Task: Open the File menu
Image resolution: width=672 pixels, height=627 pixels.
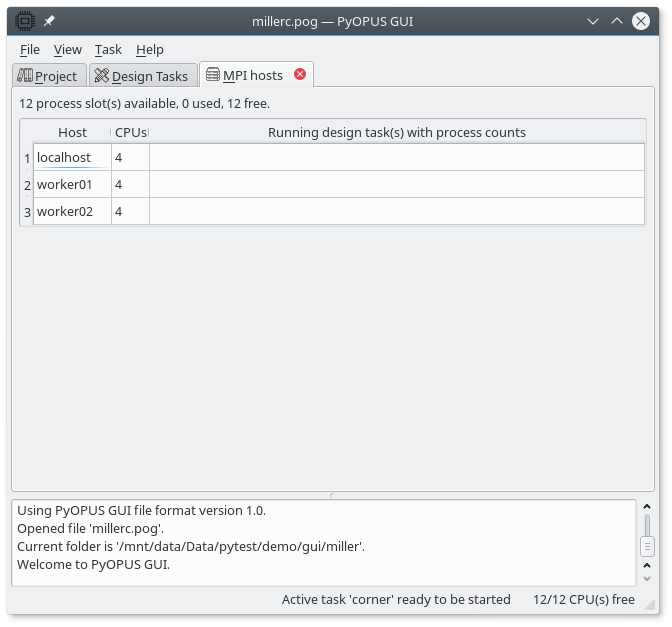Action: 30,49
